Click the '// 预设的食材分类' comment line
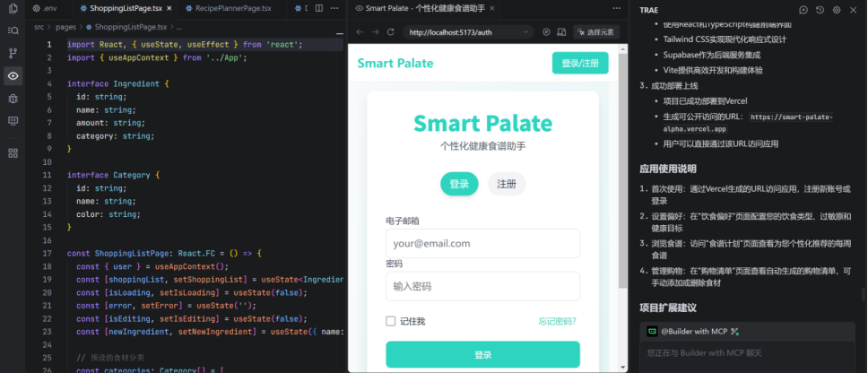This screenshot has width=868, height=373. pos(109,358)
